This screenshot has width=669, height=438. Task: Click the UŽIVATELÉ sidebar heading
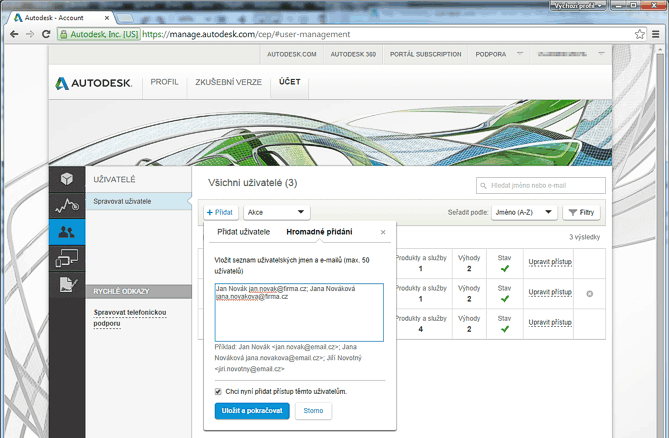[x=114, y=180]
